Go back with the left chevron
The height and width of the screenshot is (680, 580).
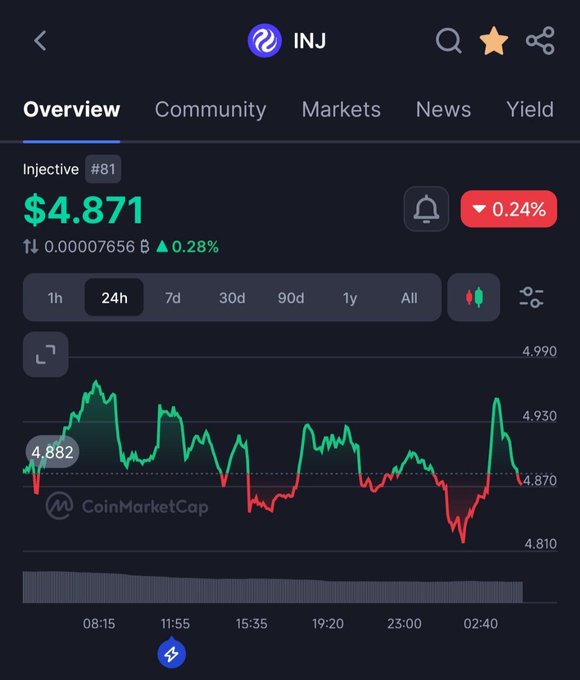click(x=40, y=41)
